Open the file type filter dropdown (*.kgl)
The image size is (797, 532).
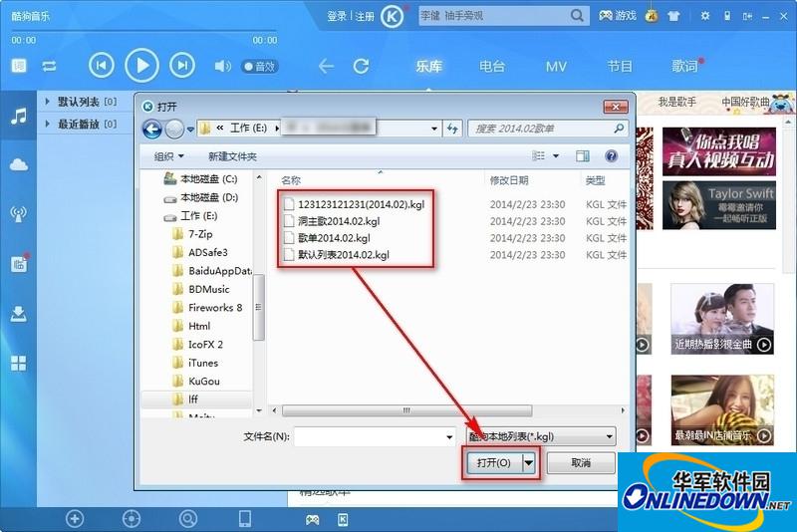click(540, 436)
